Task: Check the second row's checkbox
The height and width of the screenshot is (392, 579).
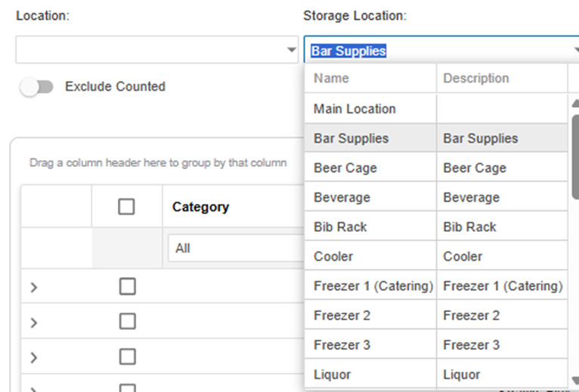Action: [x=127, y=322]
